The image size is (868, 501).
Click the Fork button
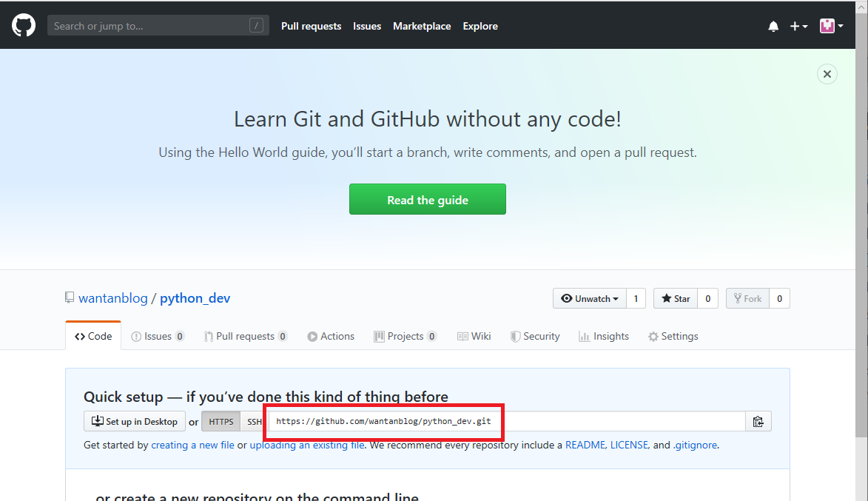pyautogui.click(x=747, y=298)
